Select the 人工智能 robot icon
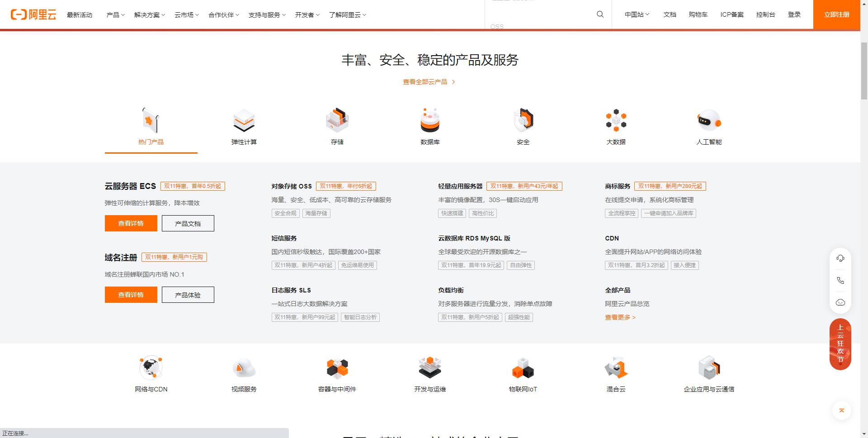 (709, 120)
